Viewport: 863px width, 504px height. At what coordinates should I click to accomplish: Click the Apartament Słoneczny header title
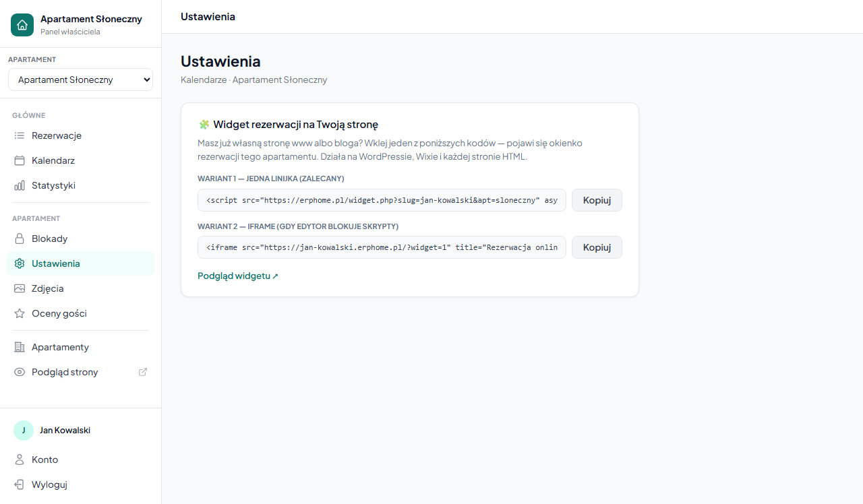(91, 19)
